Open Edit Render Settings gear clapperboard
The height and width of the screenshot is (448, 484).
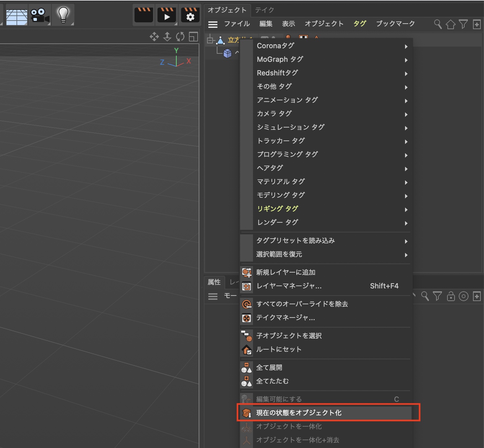click(190, 15)
